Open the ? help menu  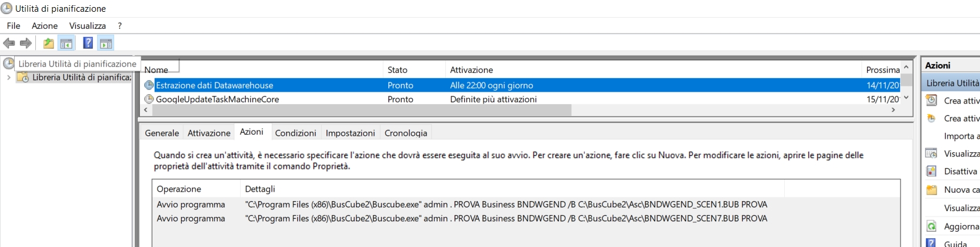point(119,26)
